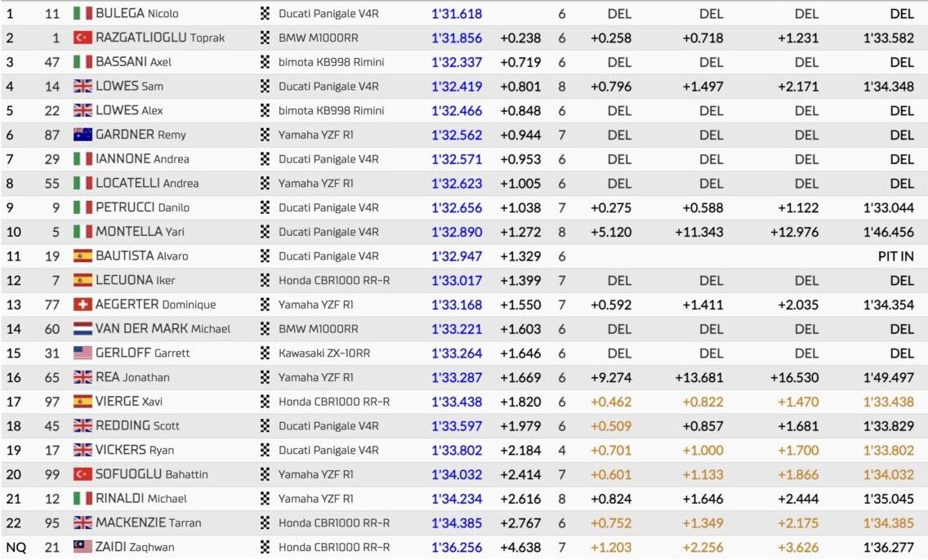The image size is (928, 560).
Task: Click the Swiss flag beside AEGERTER Dominique
Action: [x=83, y=304]
